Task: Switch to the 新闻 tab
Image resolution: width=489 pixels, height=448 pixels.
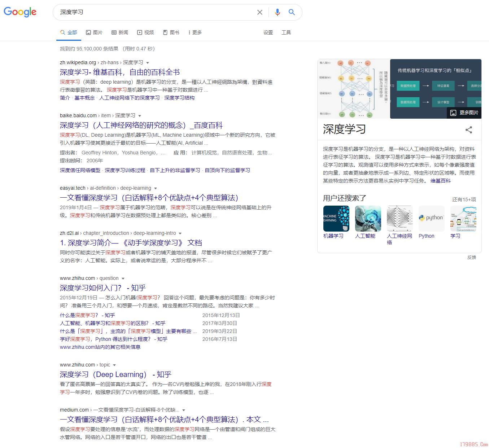Action: 120,32
